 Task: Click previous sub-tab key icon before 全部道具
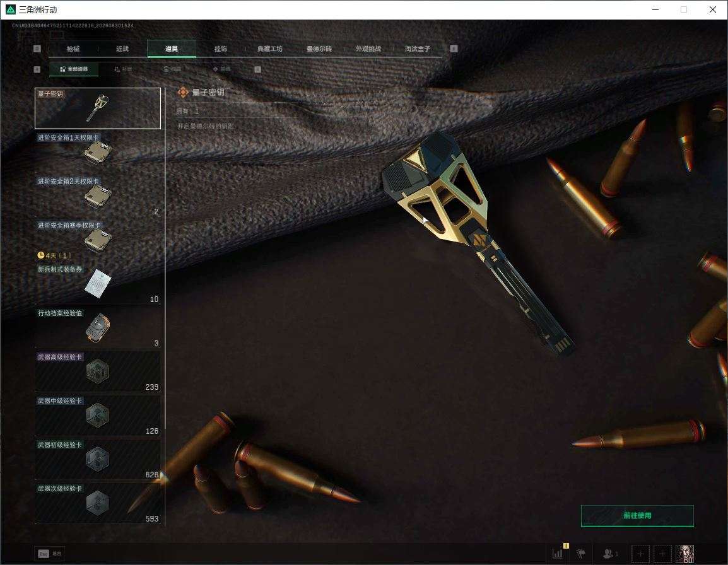[37, 69]
